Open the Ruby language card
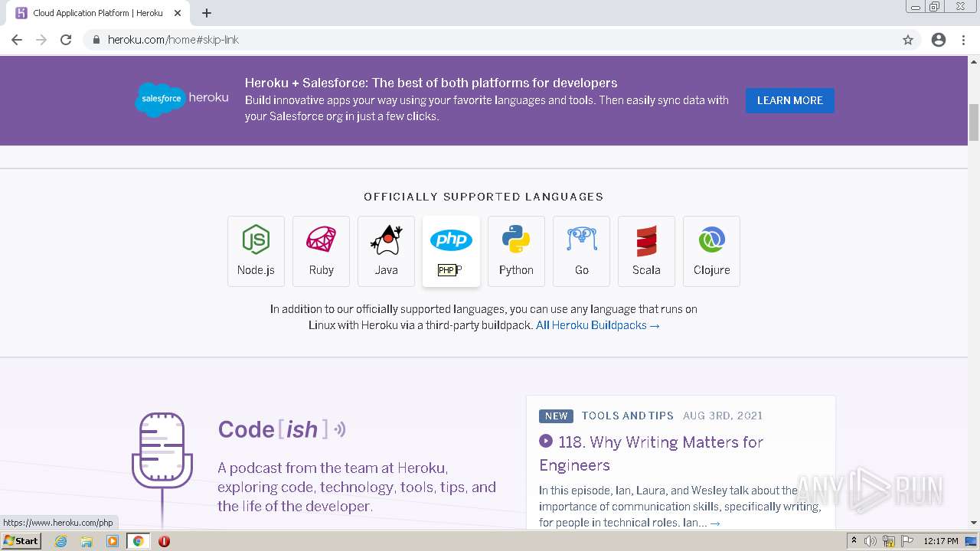 [321, 251]
